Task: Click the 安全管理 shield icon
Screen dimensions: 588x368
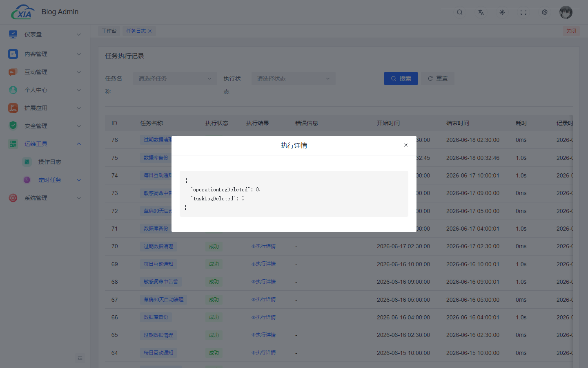Action: (x=13, y=126)
